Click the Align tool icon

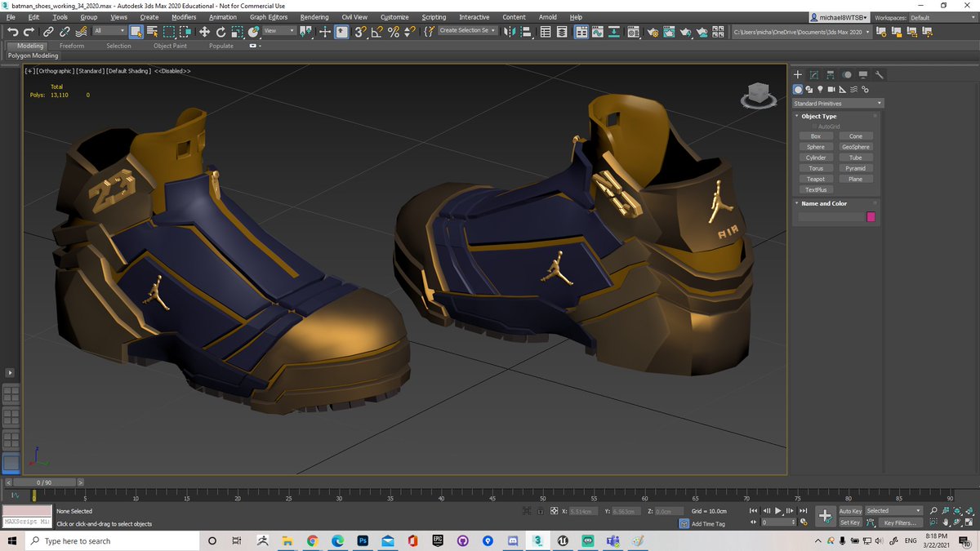tap(527, 31)
